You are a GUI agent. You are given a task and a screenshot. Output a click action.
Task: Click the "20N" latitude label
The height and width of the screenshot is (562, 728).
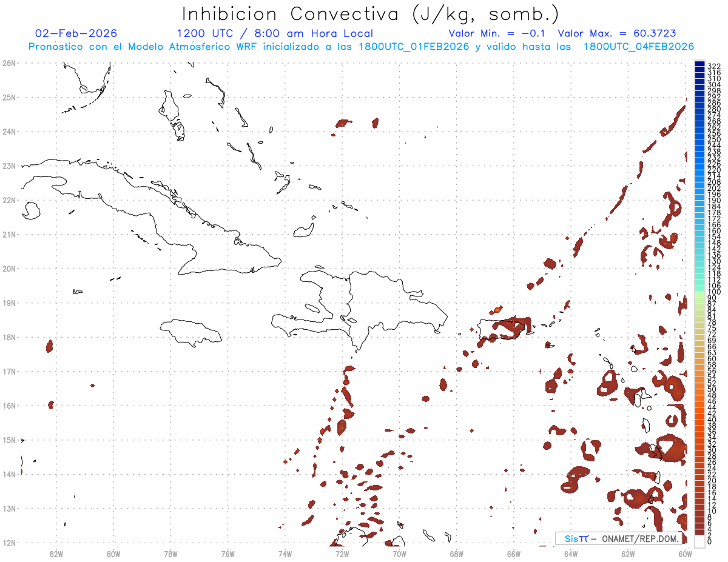[9, 269]
